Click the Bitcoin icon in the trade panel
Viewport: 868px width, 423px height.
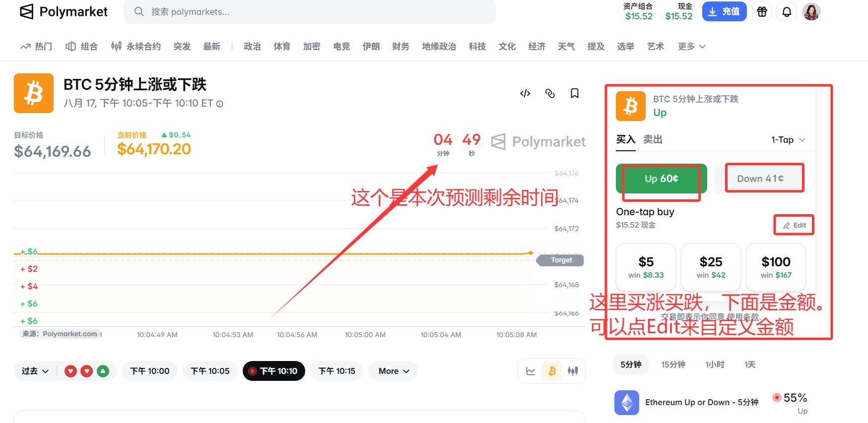[631, 106]
